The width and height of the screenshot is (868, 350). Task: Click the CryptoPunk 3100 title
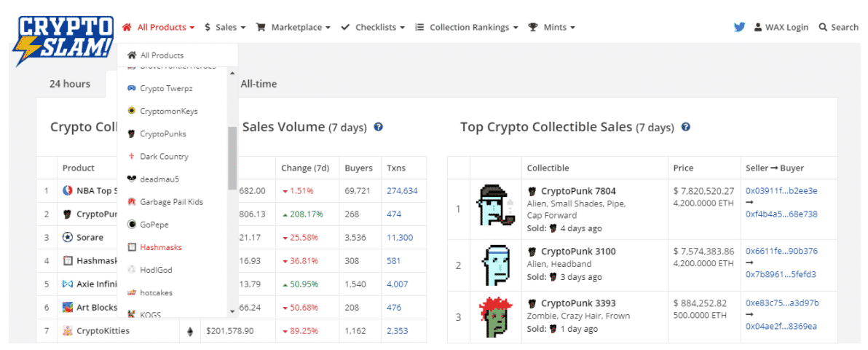click(578, 252)
